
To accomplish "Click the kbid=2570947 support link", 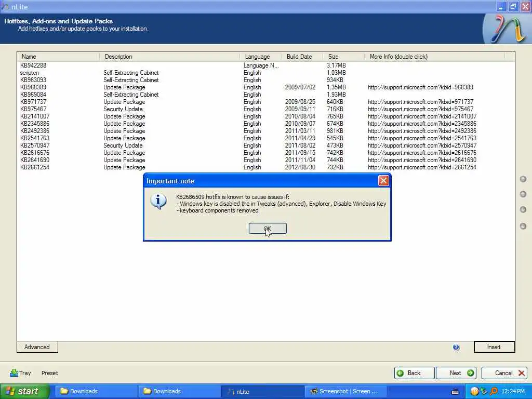I will (422, 145).
